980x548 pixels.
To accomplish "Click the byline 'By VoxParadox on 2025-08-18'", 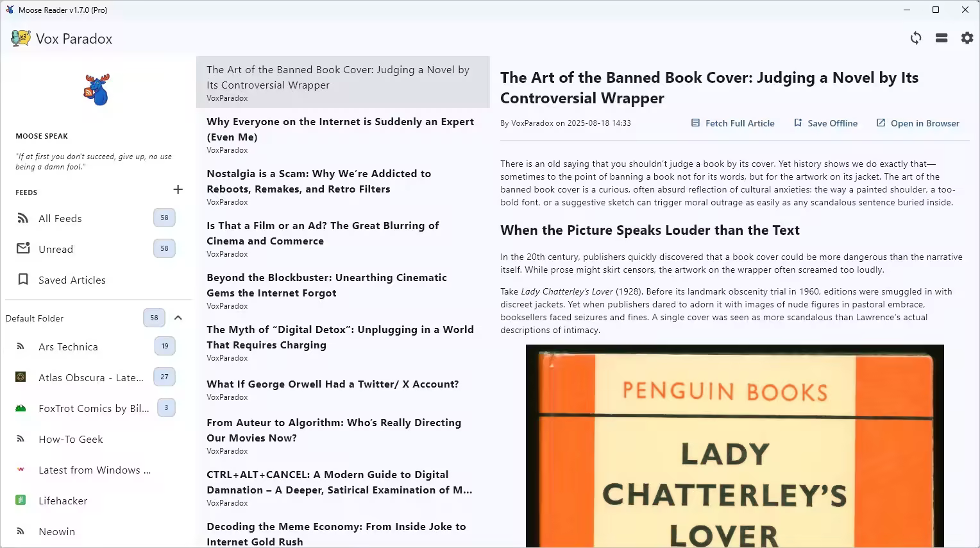I will tap(566, 123).
